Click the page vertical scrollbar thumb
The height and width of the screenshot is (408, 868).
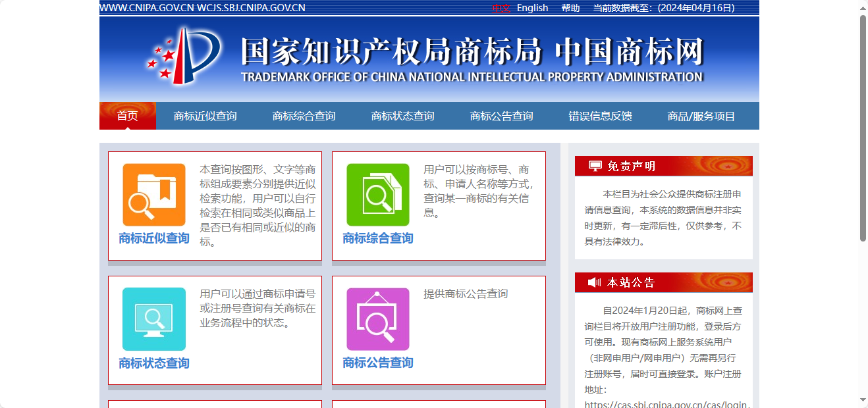tap(863, 128)
